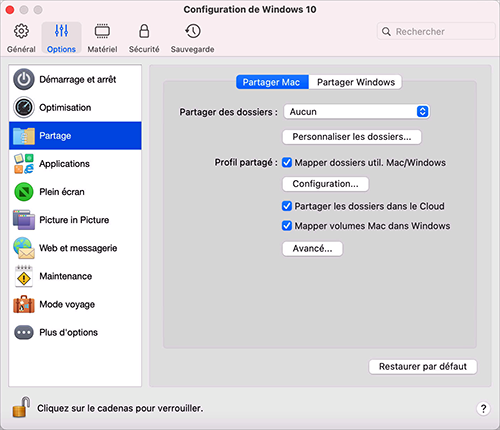The image size is (500, 430).
Task: Open help with the question mark button
Action: coord(483,408)
